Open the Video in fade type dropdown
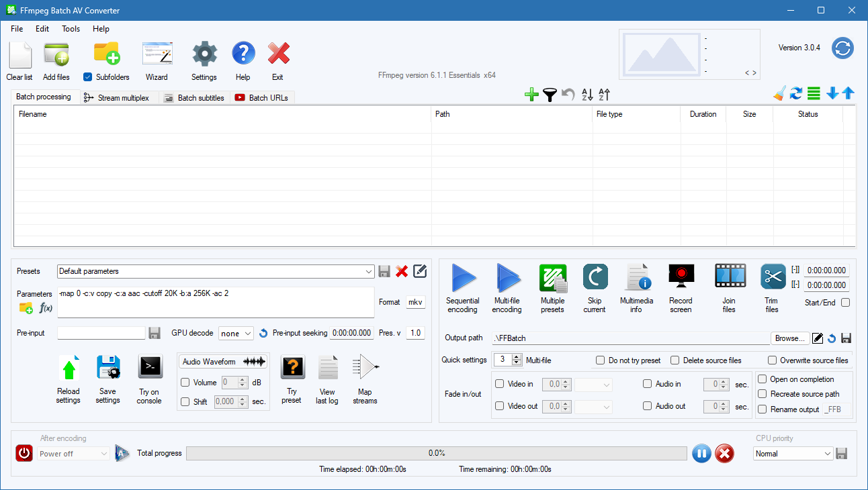 pos(594,385)
